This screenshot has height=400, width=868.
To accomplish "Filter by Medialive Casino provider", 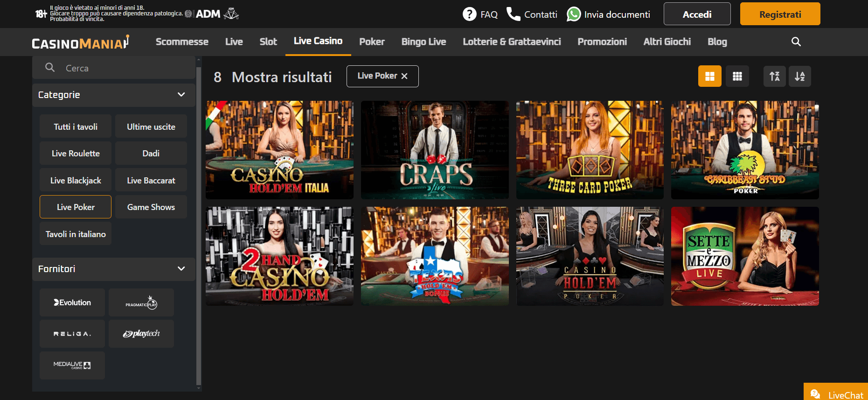I will point(72,365).
